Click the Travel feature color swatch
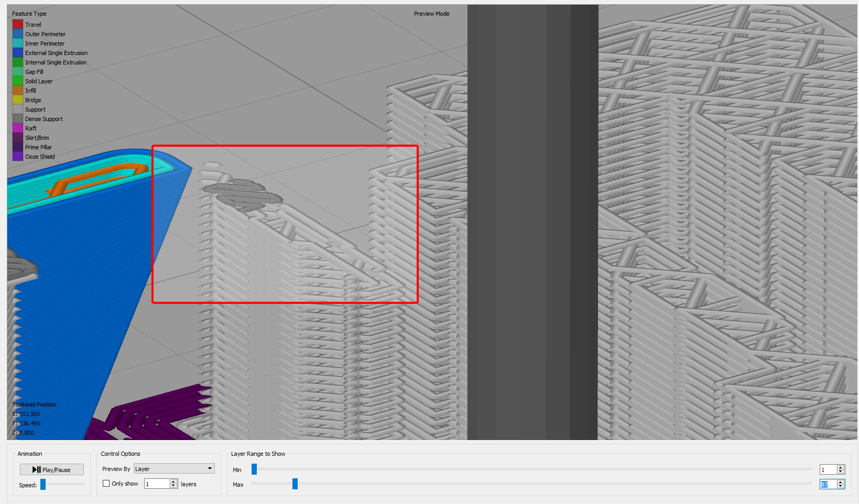Viewport: 859px width, 504px height. point(17,24)
